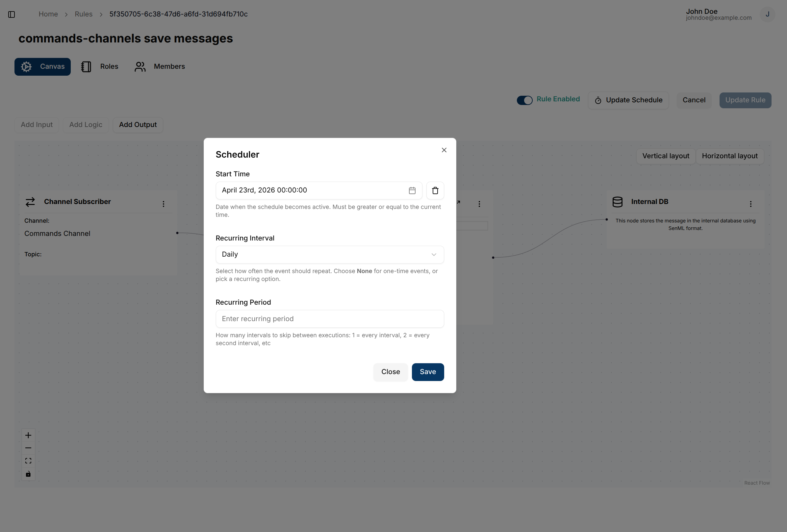This screenshot has width=787, height=532.
Task: Open the Internal DB node options menu
Action: pos(750,204)
